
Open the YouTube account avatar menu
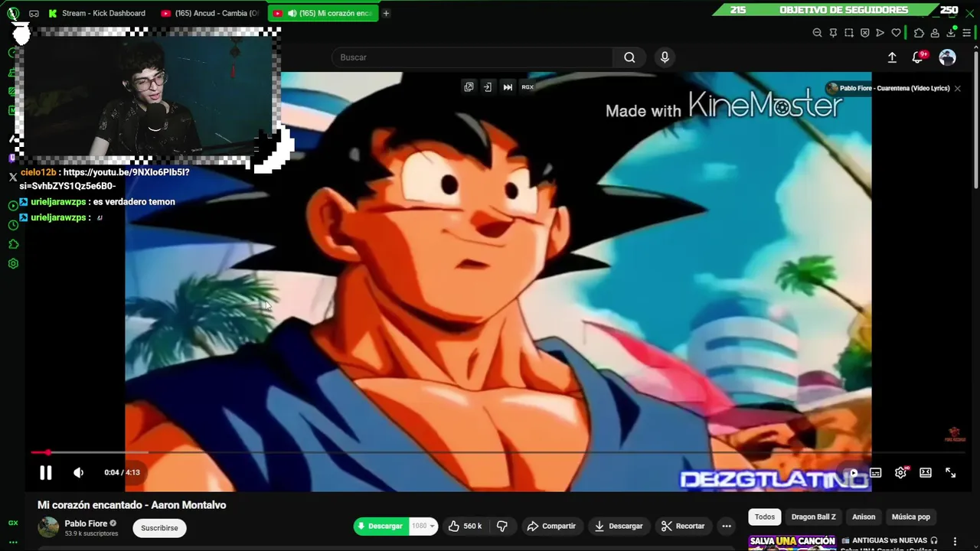pos(948,57)
